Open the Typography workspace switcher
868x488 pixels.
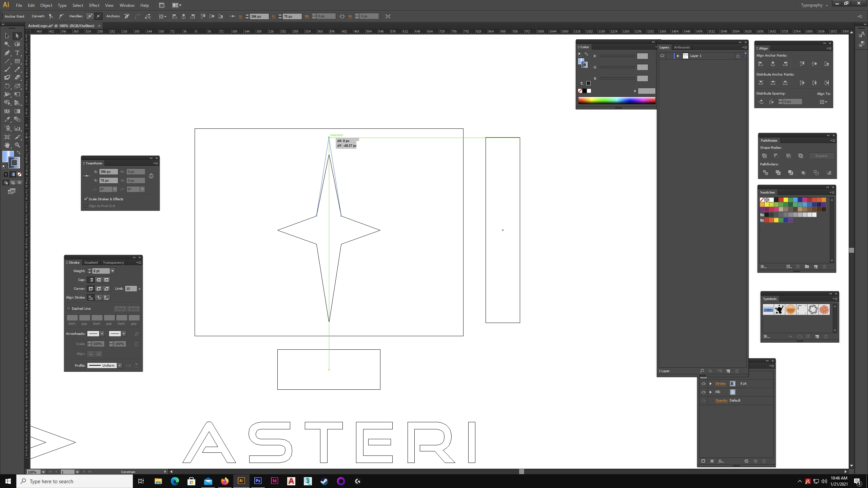814,5
